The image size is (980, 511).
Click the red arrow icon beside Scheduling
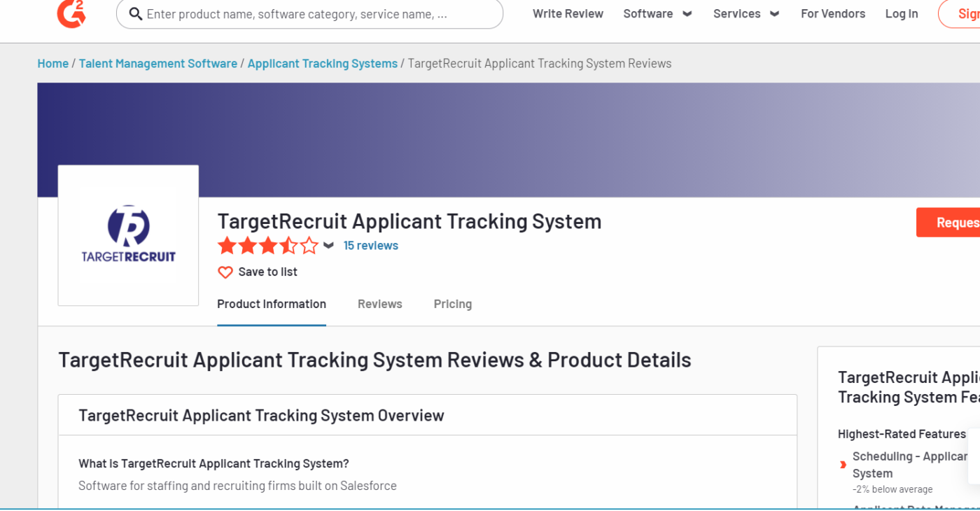843,465
